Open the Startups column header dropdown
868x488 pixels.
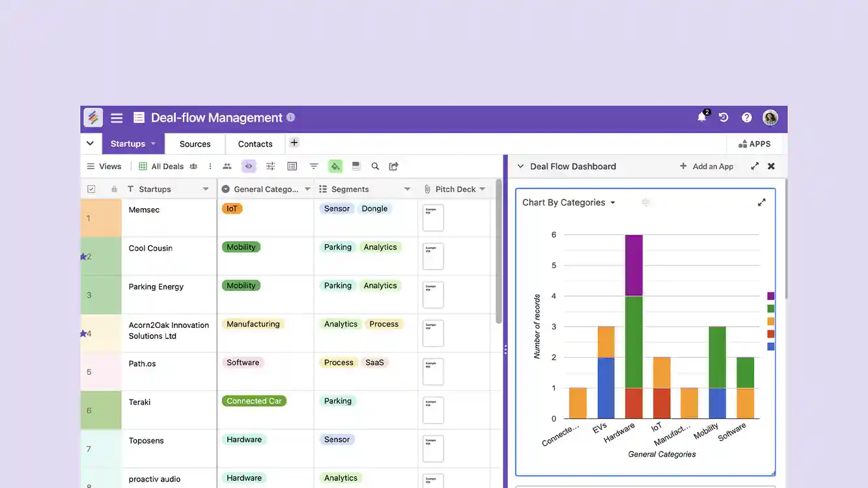point(206,188)
